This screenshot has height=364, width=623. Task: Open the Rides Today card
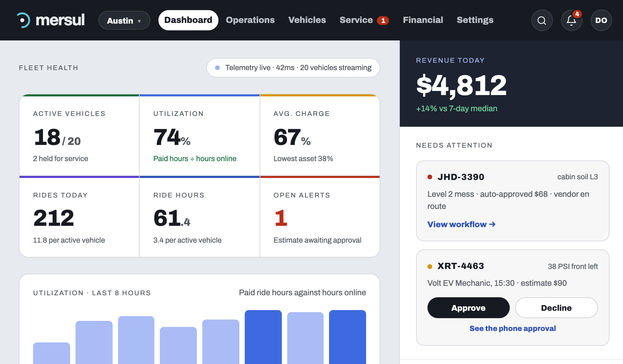click(79, 217)
